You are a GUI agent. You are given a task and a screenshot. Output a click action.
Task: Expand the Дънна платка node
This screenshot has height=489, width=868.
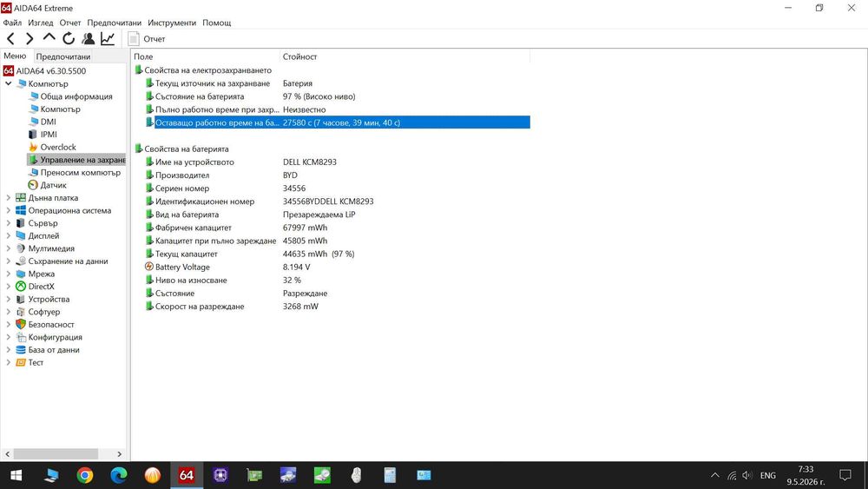click(9, 198)
